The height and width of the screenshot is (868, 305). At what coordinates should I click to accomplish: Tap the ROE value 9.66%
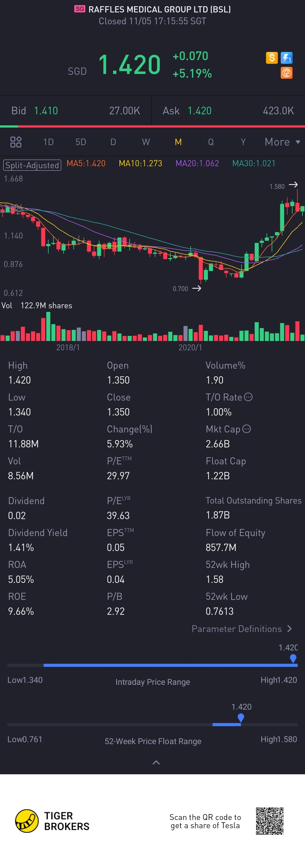pyautogui.click(x=21, y=611)
